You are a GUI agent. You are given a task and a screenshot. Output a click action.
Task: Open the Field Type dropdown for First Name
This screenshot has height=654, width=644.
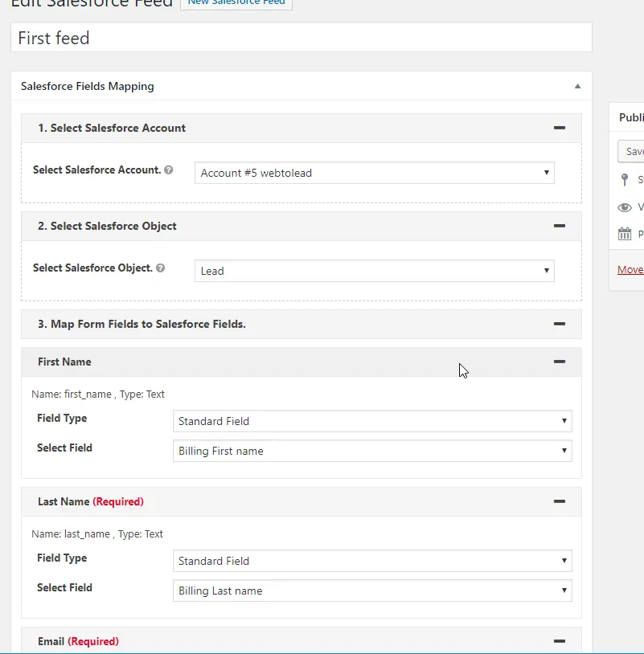click(371, 421)
